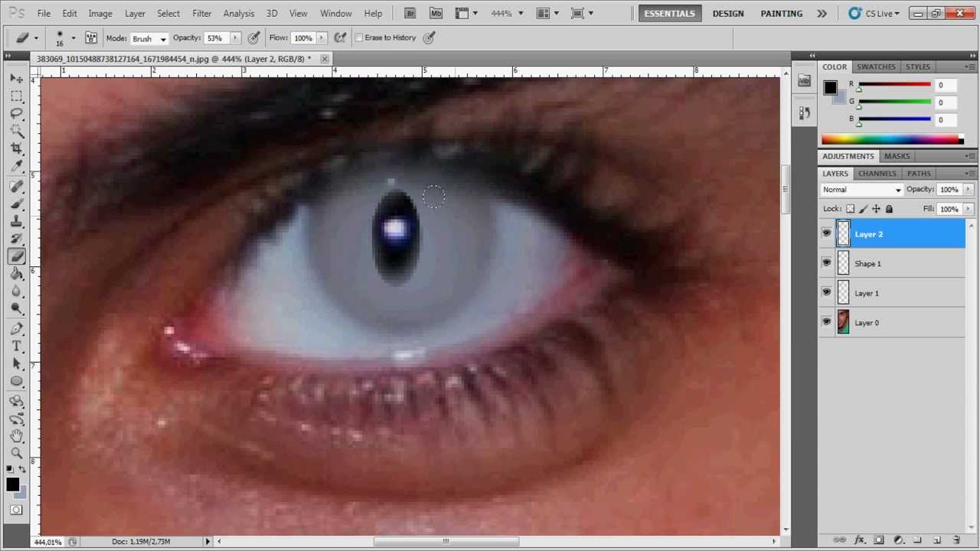
Task: Delete layer with trash icon
Action: tap(956, 540)
